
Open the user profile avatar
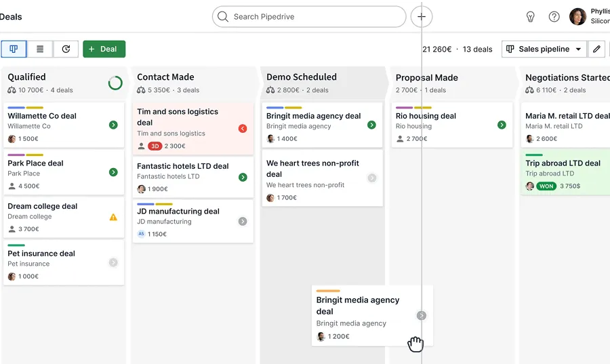pos(577,17)
